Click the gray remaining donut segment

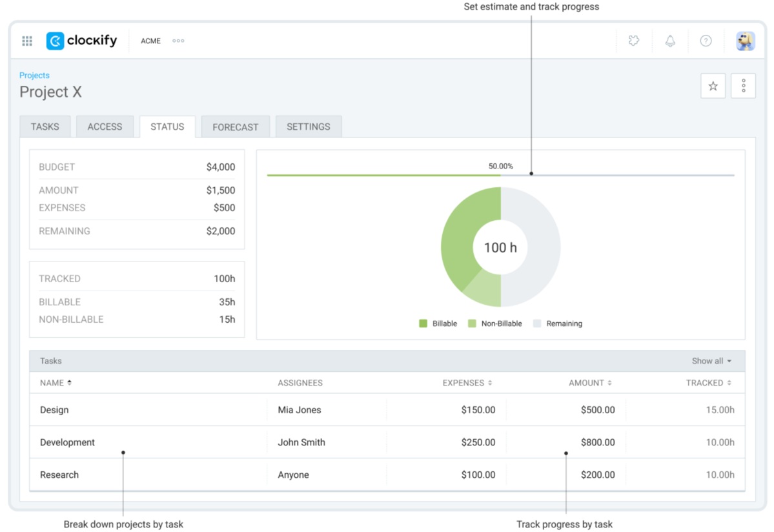coord(543,247)
